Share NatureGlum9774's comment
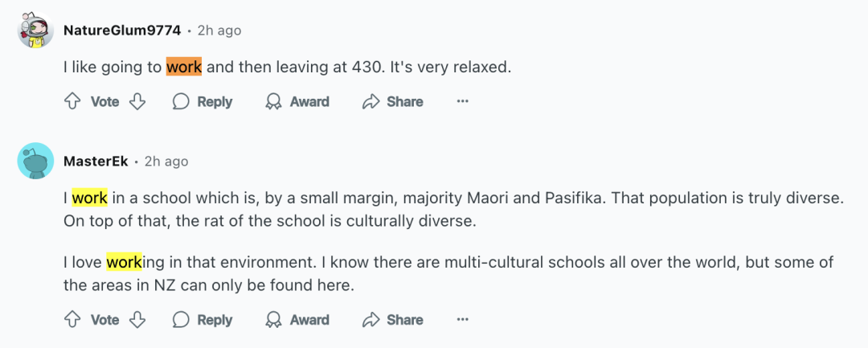This screenshot has width=868, height=348. click(393, 102)
